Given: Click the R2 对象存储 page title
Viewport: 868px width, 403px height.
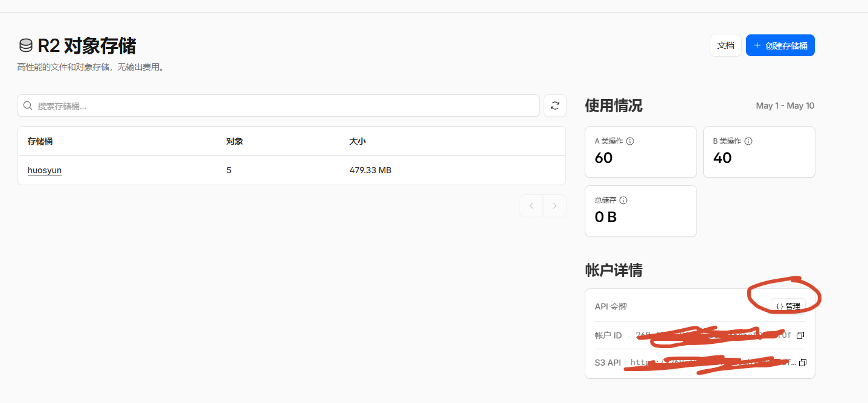Looking at the screenshot, I should 87,46.
